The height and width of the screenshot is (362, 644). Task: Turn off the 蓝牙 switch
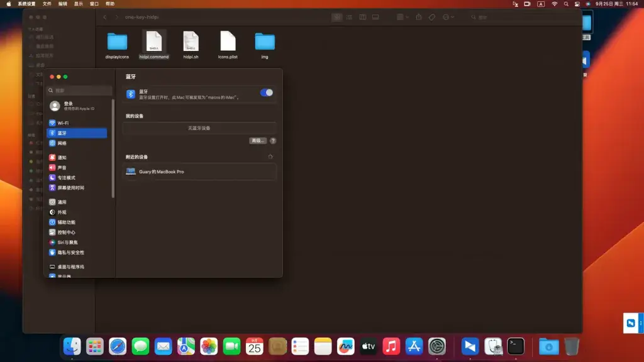(x=267, y=93)
